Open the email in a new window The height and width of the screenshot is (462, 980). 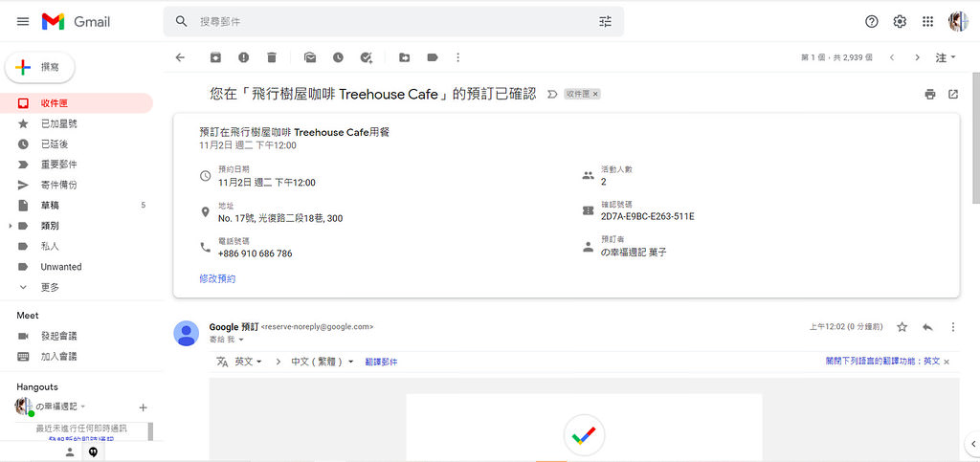coord(953,95)
